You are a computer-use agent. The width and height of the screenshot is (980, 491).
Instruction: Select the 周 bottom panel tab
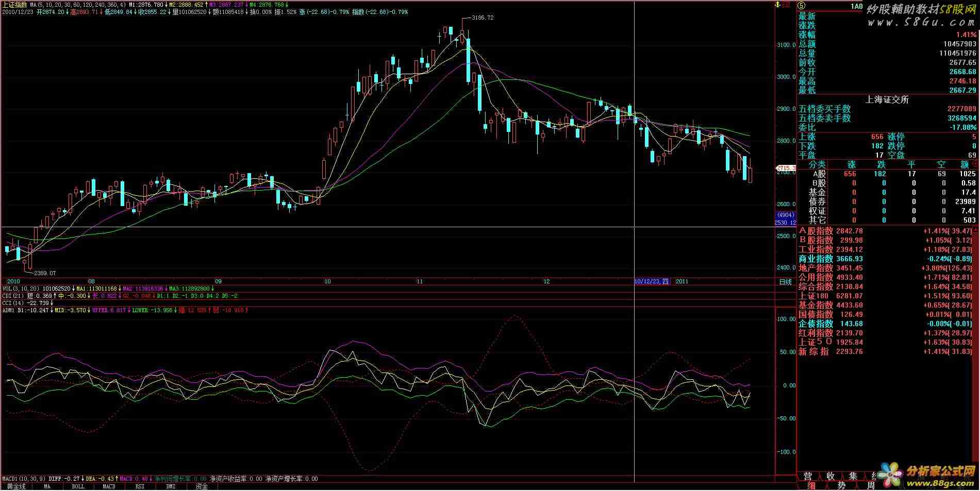[x=871, y=486]
